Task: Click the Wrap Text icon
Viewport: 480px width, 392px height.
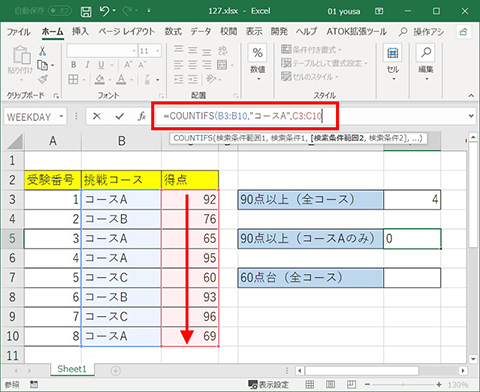Action: 222,51
